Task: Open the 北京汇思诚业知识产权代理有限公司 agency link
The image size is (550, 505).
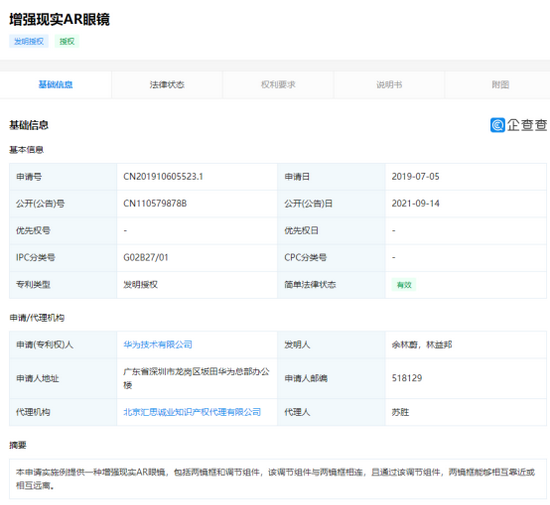Action: point(192,412)
